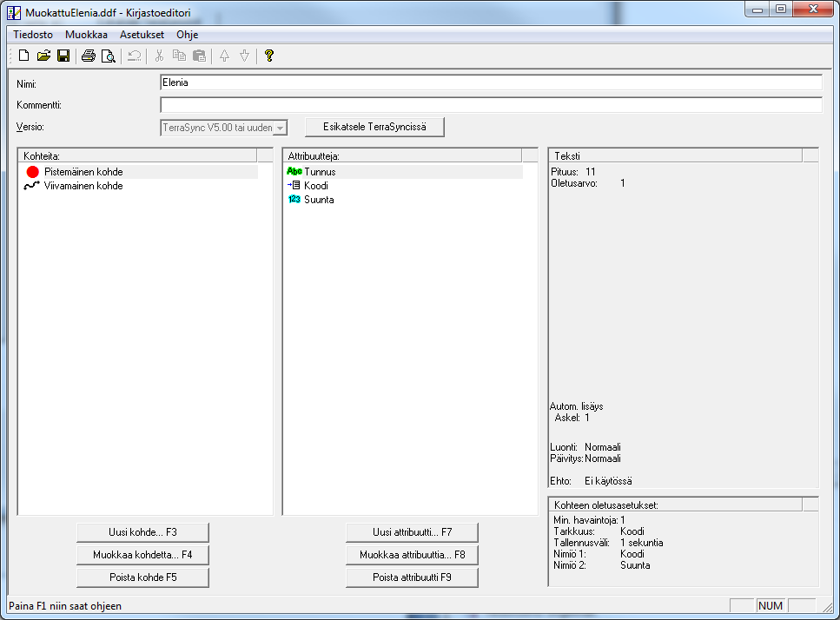
Task: Click the Pituus: 11 text
Action: point(573,172)
